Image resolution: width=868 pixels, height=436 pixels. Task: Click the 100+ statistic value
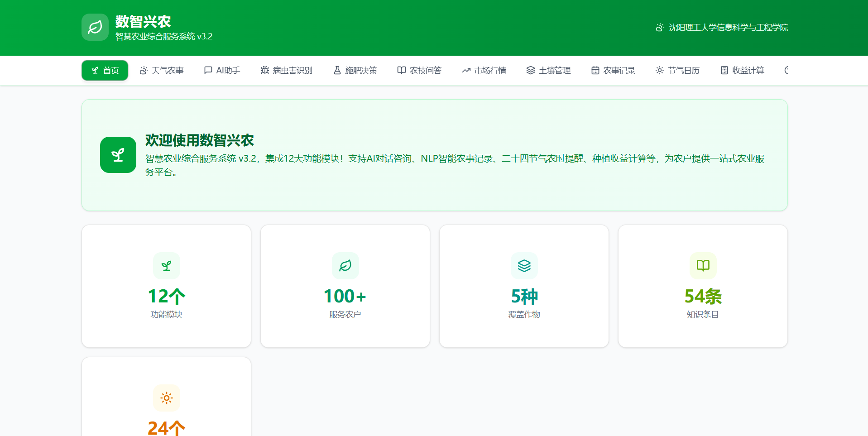(x=345, y=296)
